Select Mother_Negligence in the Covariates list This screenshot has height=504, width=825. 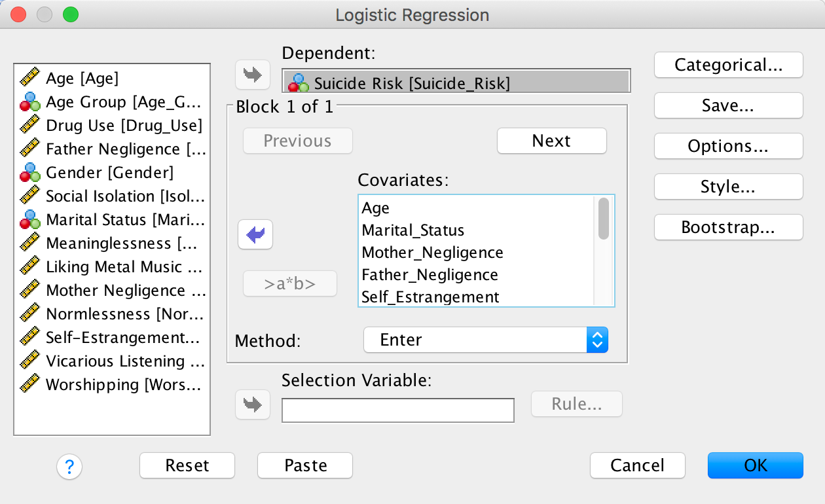pos(432,253)
